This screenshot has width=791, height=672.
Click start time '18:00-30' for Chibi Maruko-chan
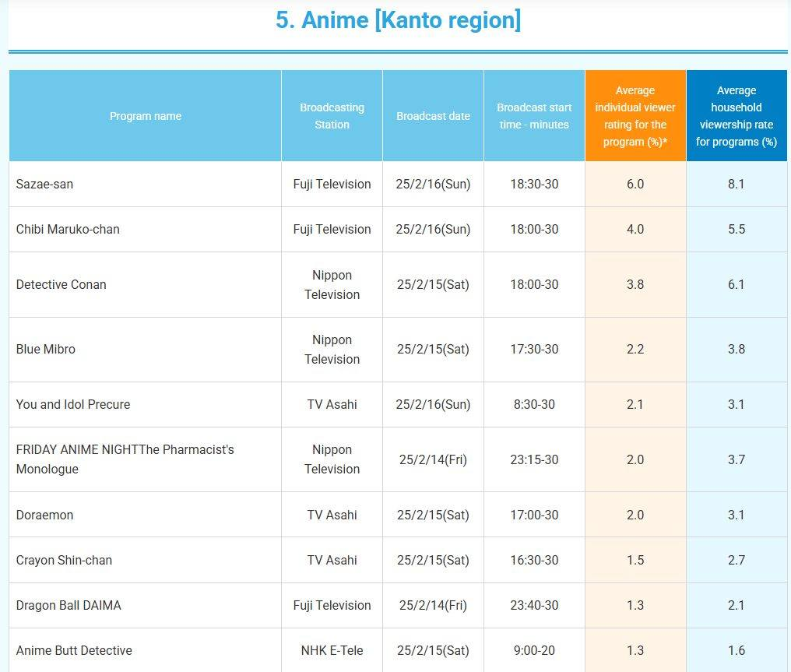534,230
